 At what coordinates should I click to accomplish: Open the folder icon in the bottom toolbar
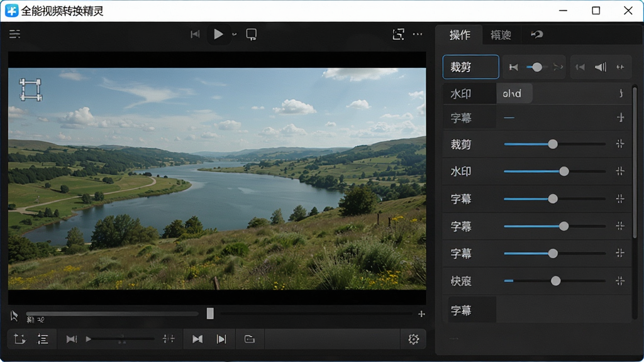(x=249, y=339)
